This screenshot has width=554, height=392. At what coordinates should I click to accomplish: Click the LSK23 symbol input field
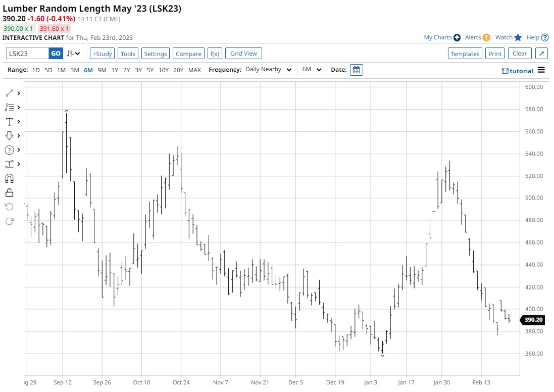coord(28,54)
